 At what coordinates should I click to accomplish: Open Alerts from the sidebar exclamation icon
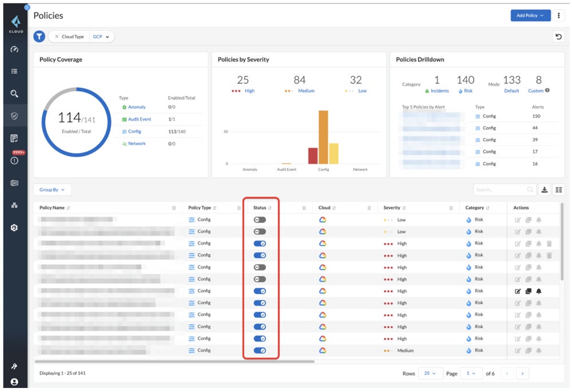point(14,161)
